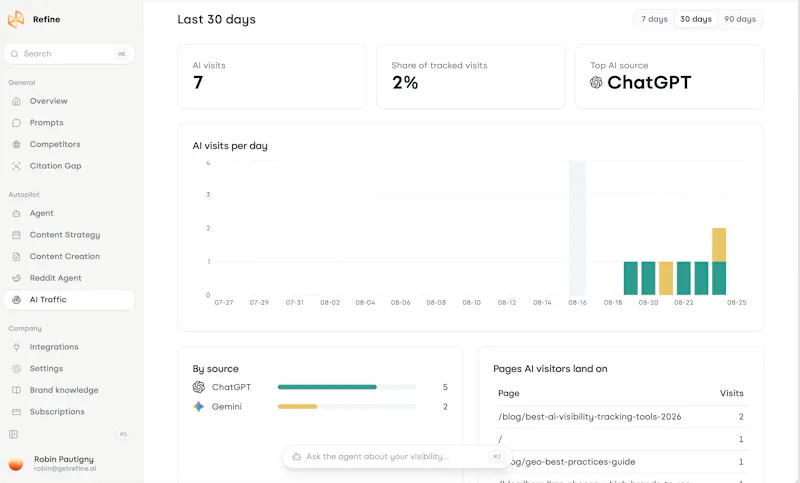Click the Integrations plug icon

pos(16,347)
